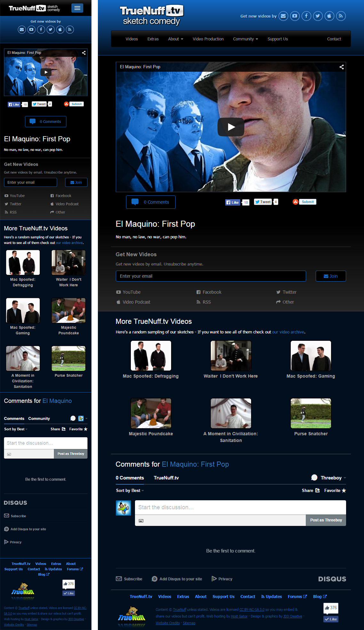The height and width of the screenshot is (630, 364).
Task: Open Sort by Best dropdown in desktop comments
Action: (x=130, y=490)
